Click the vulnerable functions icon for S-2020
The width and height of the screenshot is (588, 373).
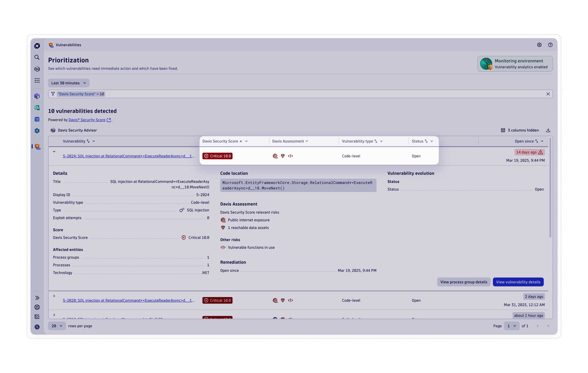coord(290,300)
